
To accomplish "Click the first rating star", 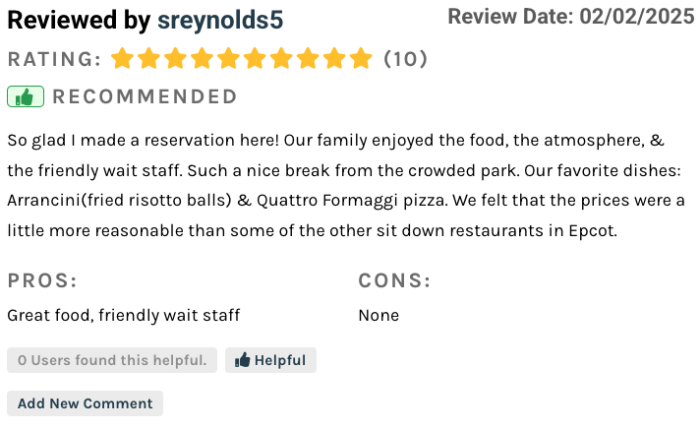I will [122, 58].
